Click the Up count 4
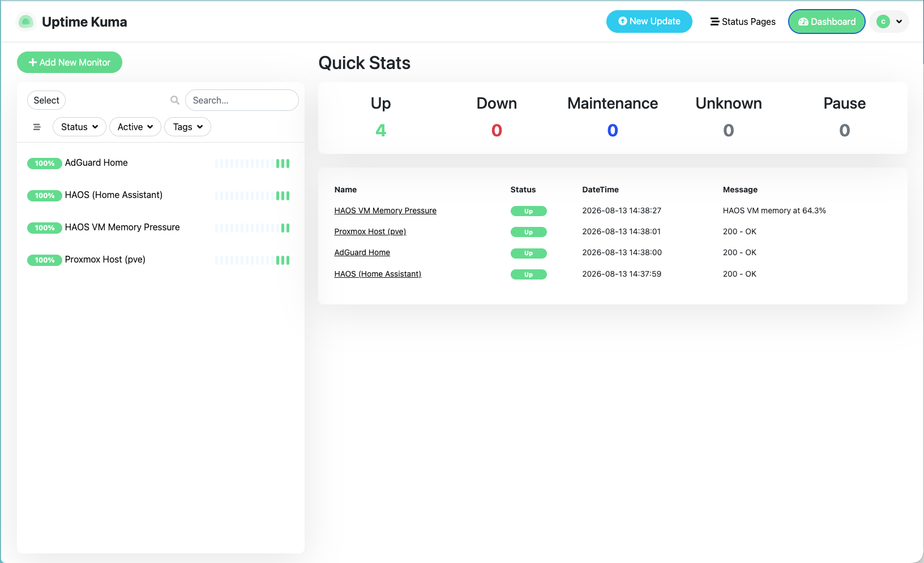Viewport: 924px width, 563px height. [x=381, y=131]
